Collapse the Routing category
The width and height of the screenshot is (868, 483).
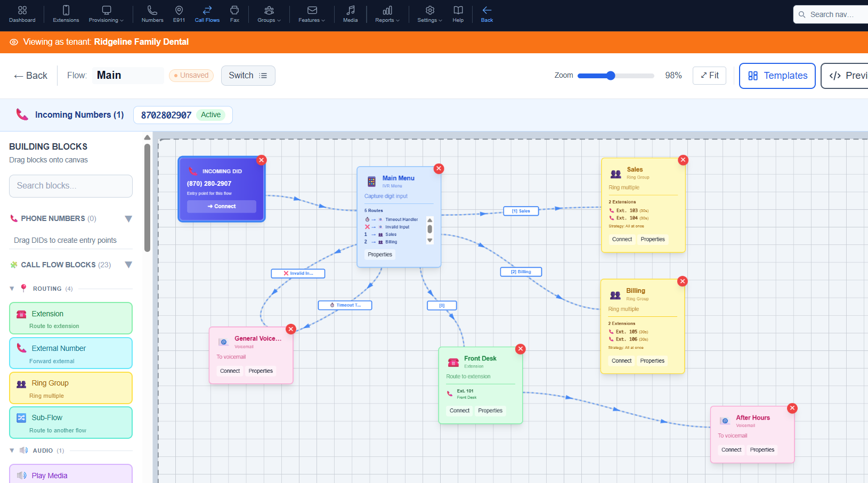coord(12,289)
